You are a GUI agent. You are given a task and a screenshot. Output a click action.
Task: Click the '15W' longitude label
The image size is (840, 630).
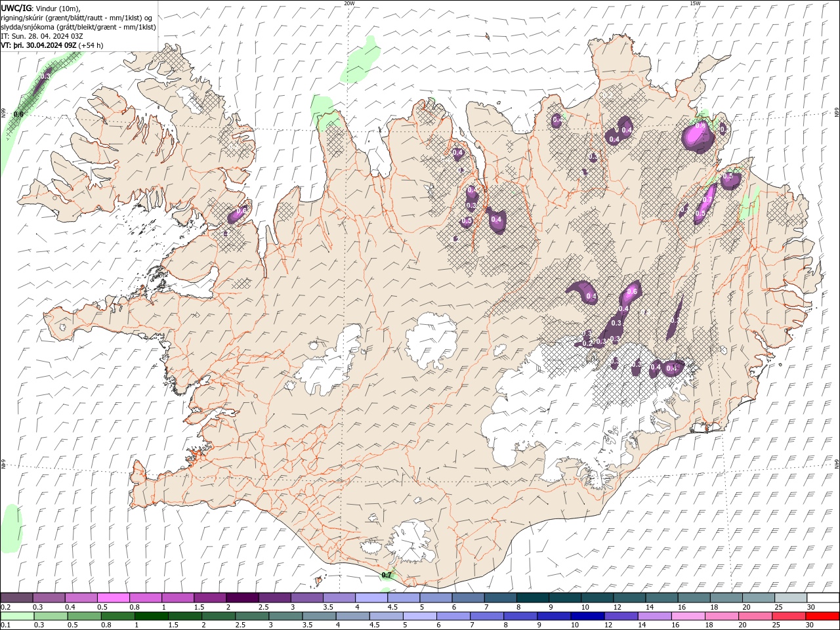(x=695, y=3)
